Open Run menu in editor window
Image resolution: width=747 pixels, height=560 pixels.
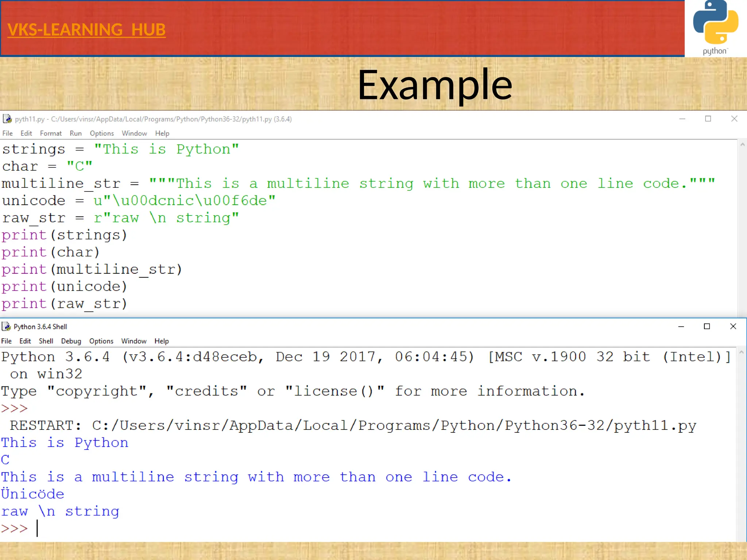[76, 133]
